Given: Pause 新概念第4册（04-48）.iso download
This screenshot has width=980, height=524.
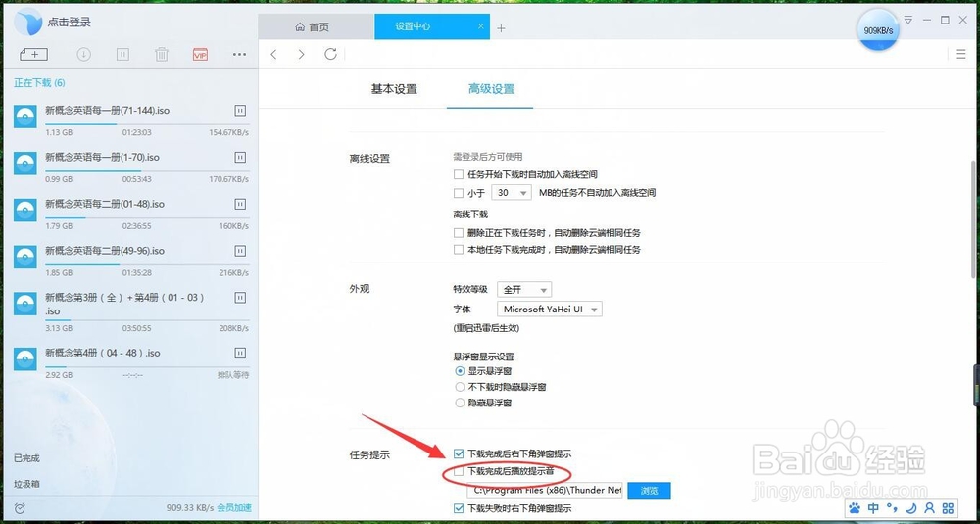Looking at the screenshot, I should pos(240,353).
